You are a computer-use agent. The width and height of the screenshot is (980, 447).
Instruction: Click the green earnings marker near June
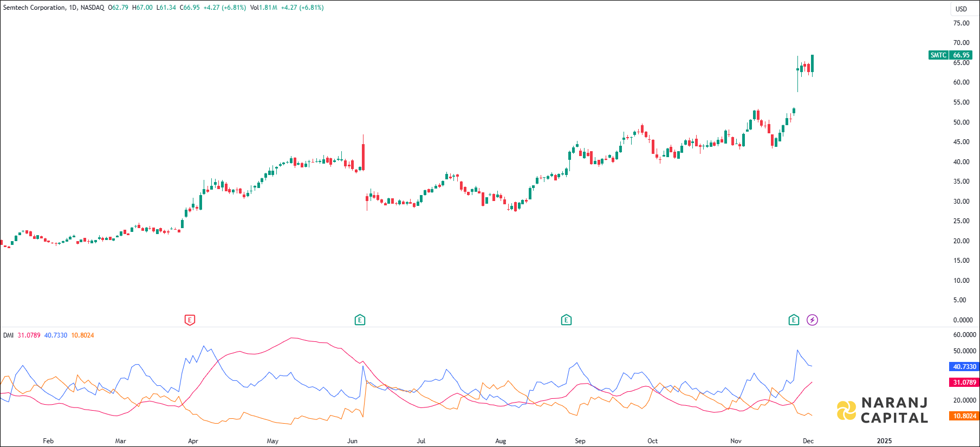click(360, 320)
